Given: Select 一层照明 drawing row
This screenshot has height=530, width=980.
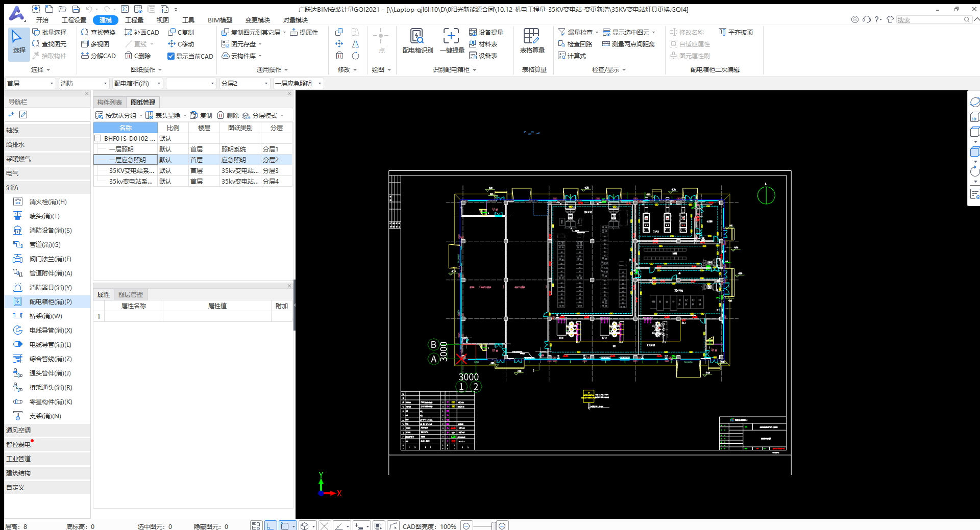Looking at the screenshot, I should pyautogui.click(x=193, y=149).
